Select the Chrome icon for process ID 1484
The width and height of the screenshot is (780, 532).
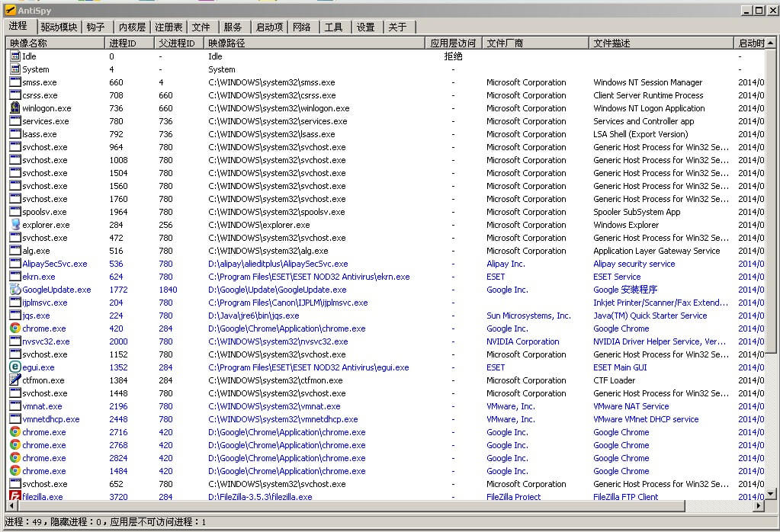click(x=15, y=470)
